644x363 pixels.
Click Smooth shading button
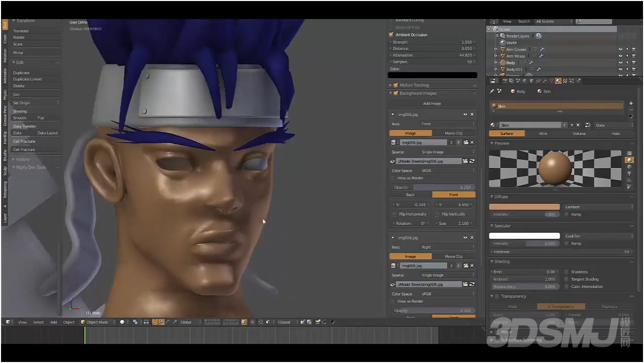pos(23,118)
